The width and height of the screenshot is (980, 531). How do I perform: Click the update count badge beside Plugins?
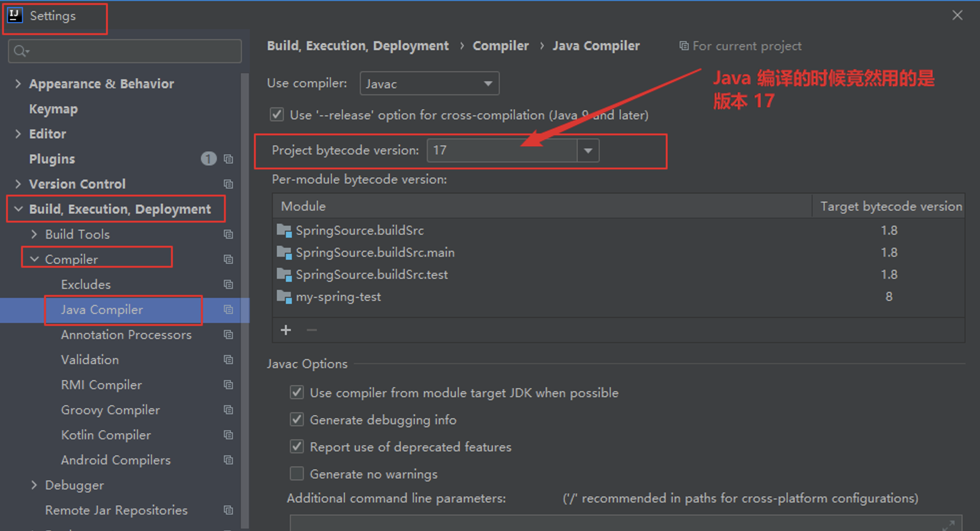click(208, 159)
